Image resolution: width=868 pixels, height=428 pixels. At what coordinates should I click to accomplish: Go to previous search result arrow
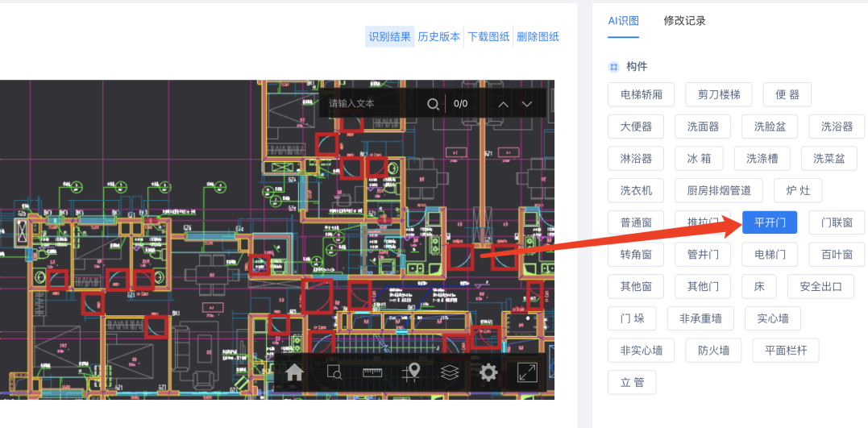pyautogui.click(x=504, y=104)
